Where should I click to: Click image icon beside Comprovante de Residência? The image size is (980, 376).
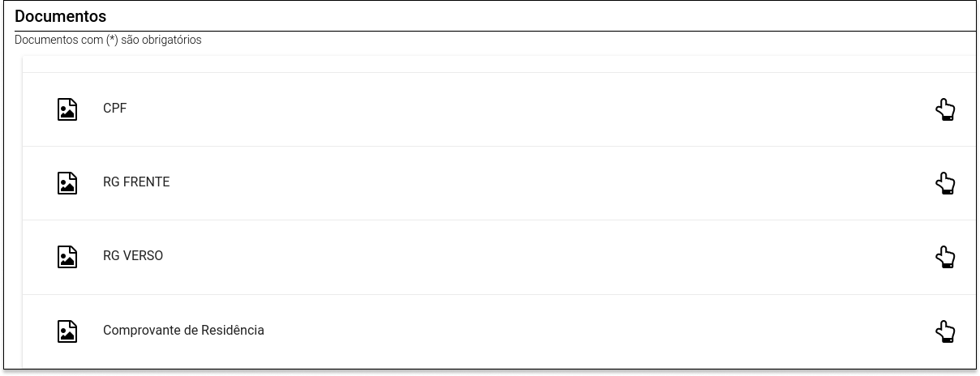(x=67, y=331)
